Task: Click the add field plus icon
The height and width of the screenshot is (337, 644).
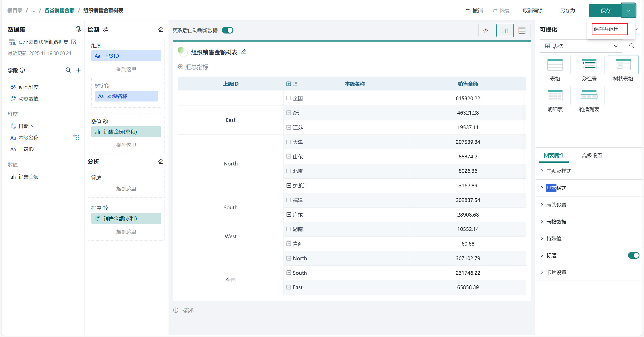Action: pos(78,70)
